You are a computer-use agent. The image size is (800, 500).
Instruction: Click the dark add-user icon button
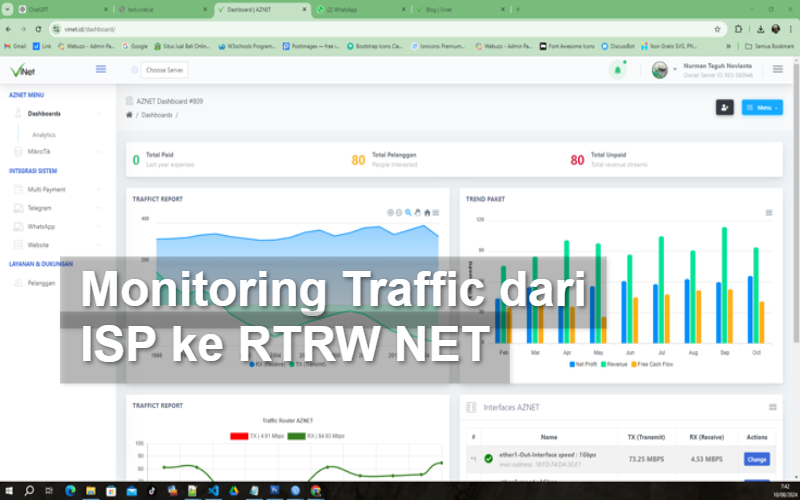(x=724, y=107)
